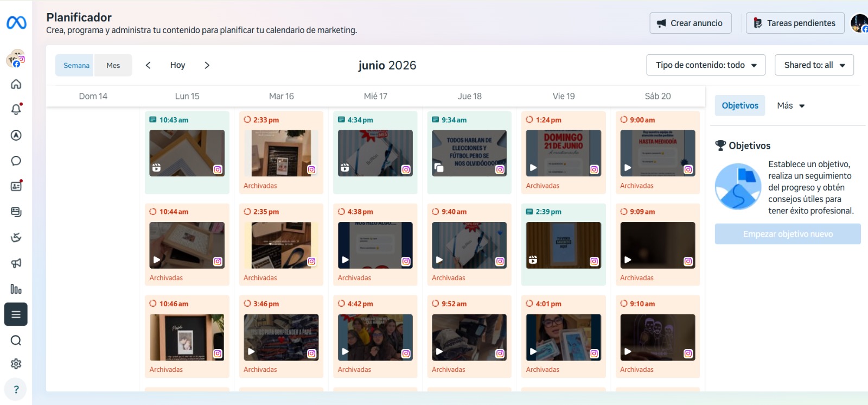Click the Objetivos trophy icon
This screenshot has width=868, height=405.
tap(720, 145)
